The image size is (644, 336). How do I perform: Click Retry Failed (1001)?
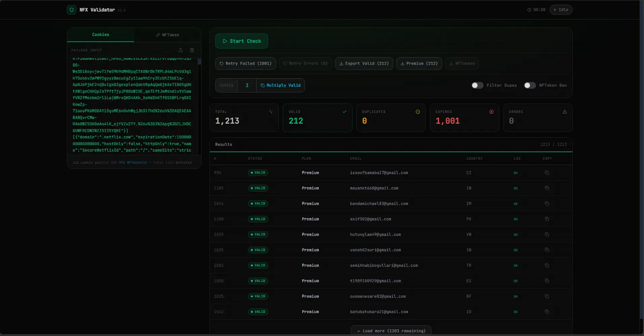coord(245,64)
